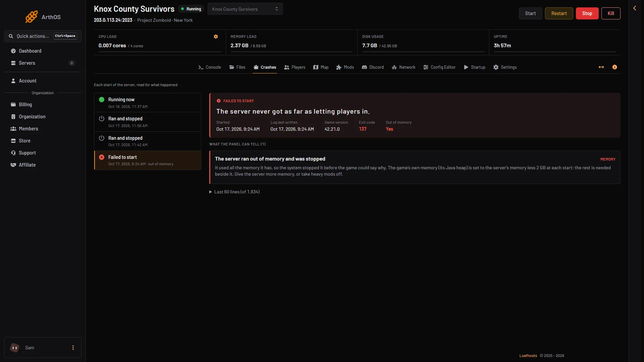Viewport: 644px width, 362px height.
Task: Open the Affiliate page
Action: (43, 165)
